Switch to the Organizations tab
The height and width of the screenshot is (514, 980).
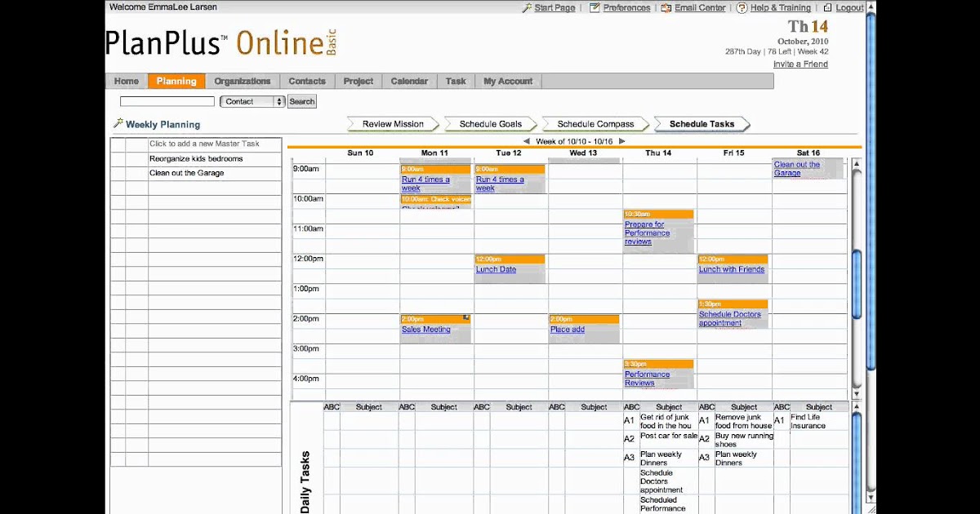click(x=243, y=81)
